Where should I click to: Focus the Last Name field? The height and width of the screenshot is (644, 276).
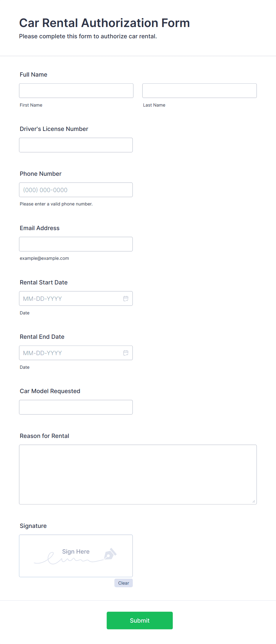tap(199, 91)
